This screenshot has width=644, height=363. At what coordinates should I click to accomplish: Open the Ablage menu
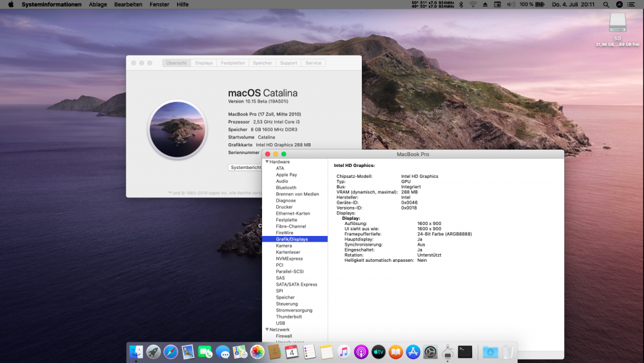[98, 5]
